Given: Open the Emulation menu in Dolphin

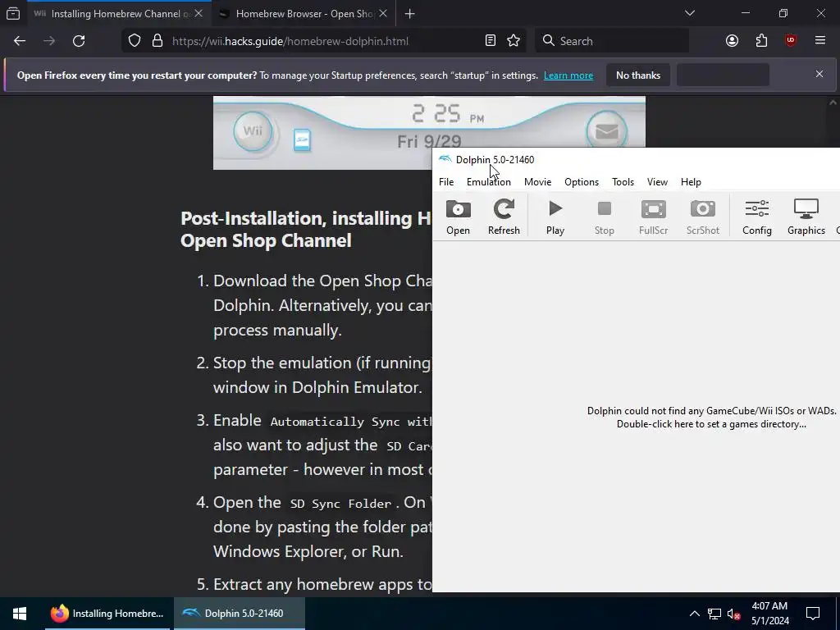Looking at the screenshot, I should pos(489,181).
